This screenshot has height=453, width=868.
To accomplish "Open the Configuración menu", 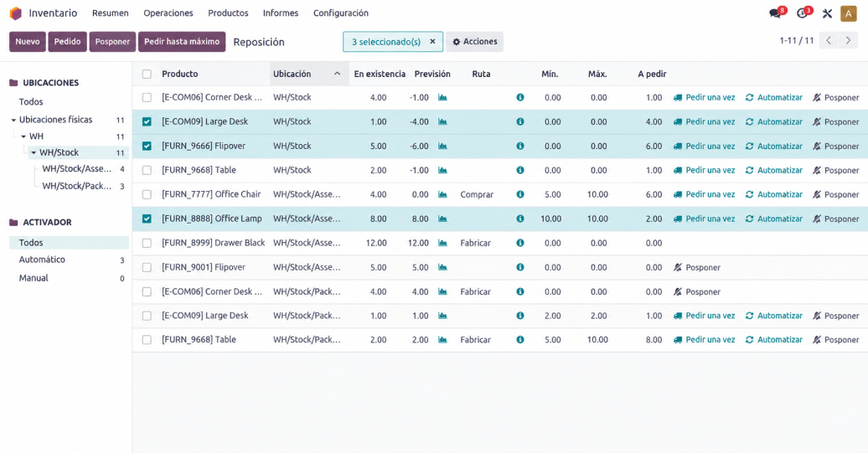I will [341, 13].
